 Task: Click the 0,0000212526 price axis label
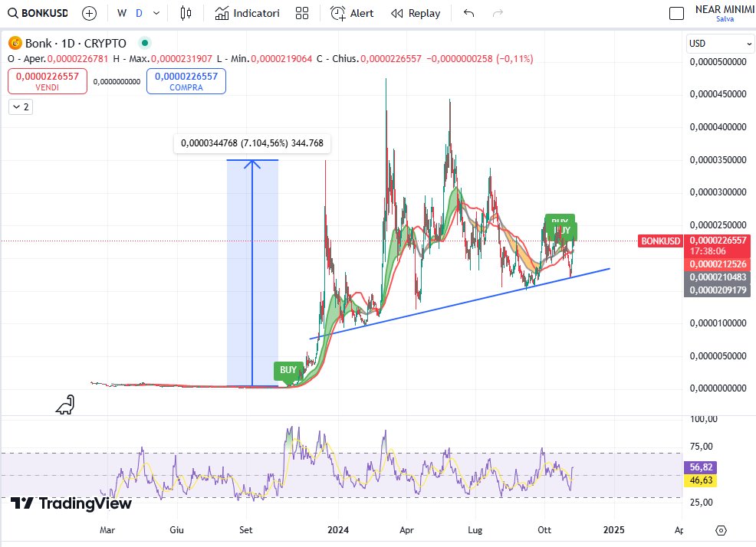coord(718,264)
